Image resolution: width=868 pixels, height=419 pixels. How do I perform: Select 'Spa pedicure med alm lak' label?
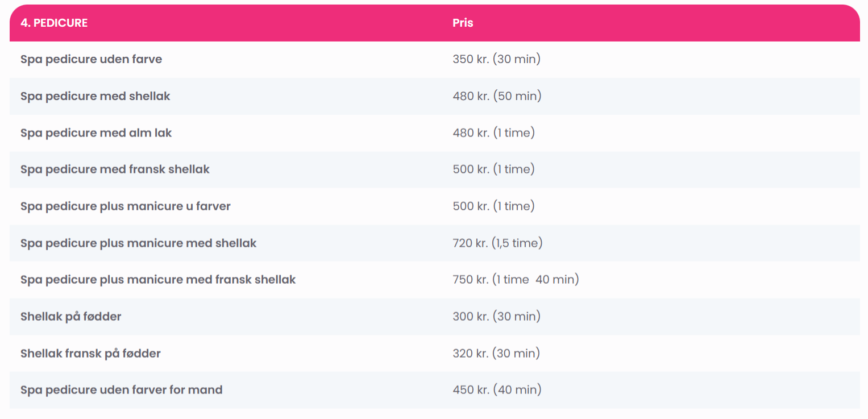coord(96,133)
